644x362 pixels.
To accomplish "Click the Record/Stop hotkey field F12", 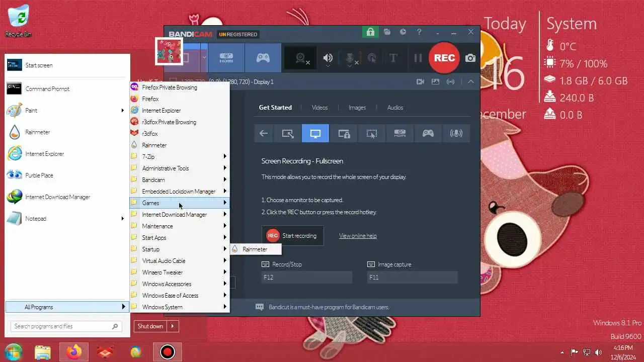I will coord(307,277).
